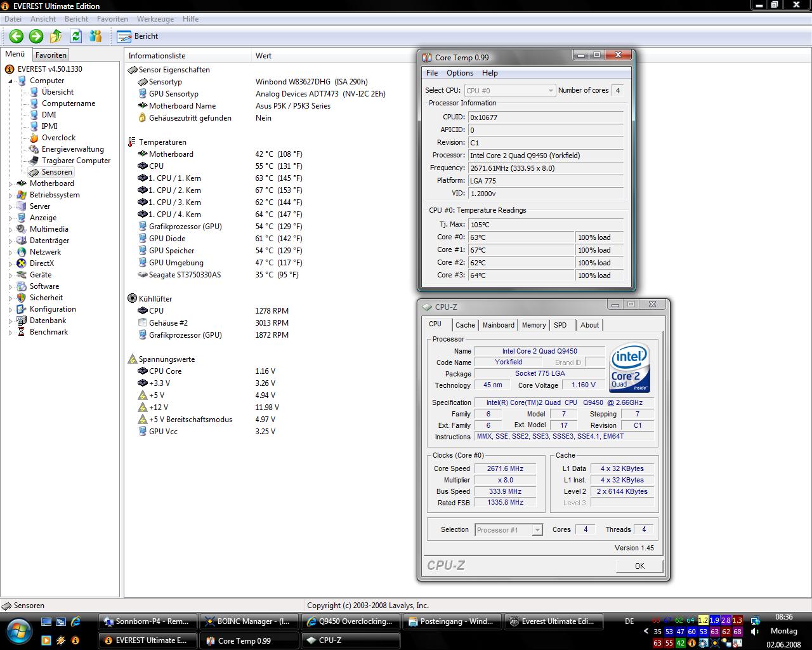Select the Übersicht item in the tree
Image resolution: width=812 pixels, height=650 pixels.
(x=58, y=92)
